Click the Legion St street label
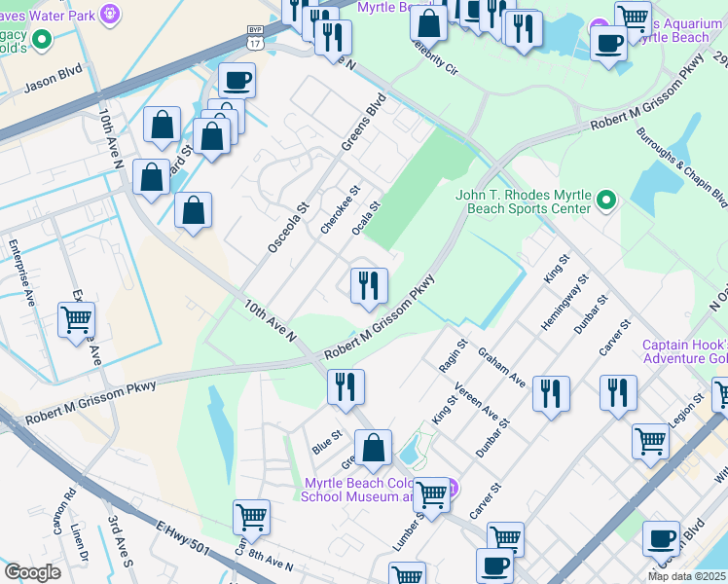 point(686,411)
